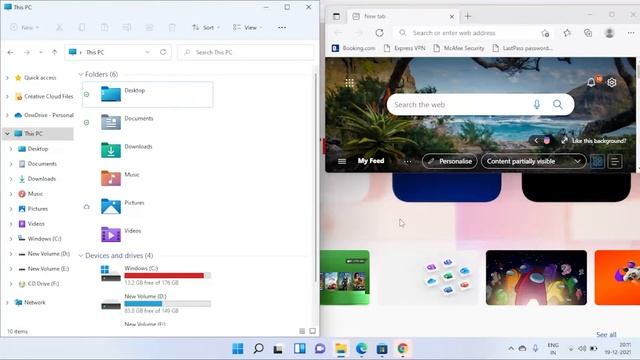This screenshot has height=360, width=640.
Task: Open the Express VPN bookmark
Action: (404, 48)
